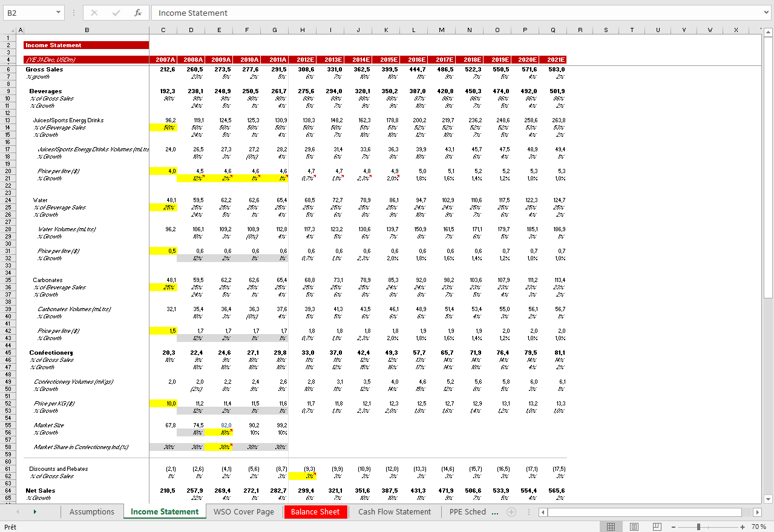Image resolution: width=774 pixels, height=532 pixels.
Task: Open the Name Box dropdown arrow
Action: [x=58, y=13]
